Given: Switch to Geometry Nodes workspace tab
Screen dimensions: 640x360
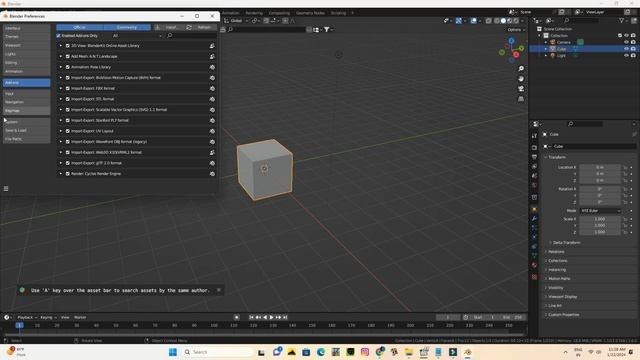Looking at the screenshot, I should [310, 13].
